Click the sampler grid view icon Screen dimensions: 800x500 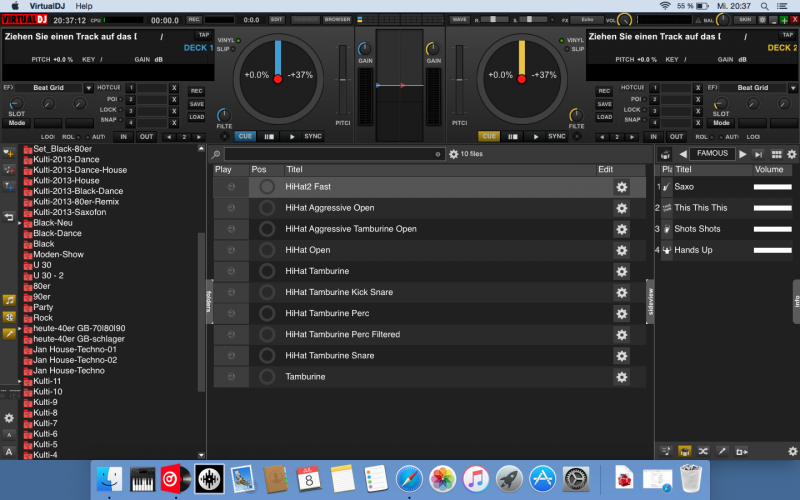point(775,154)
